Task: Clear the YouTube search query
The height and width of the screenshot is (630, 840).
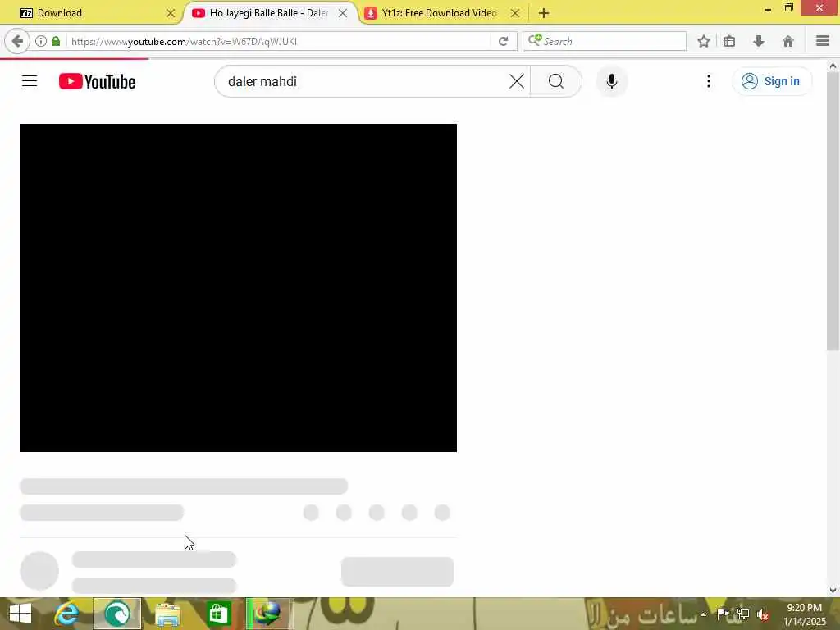Action: (x=517, y=81)
